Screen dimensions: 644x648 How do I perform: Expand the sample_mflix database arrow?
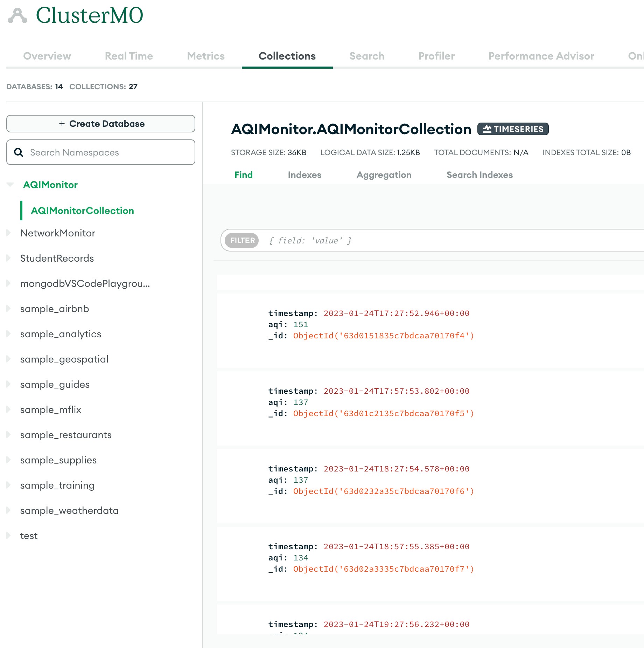9,409
